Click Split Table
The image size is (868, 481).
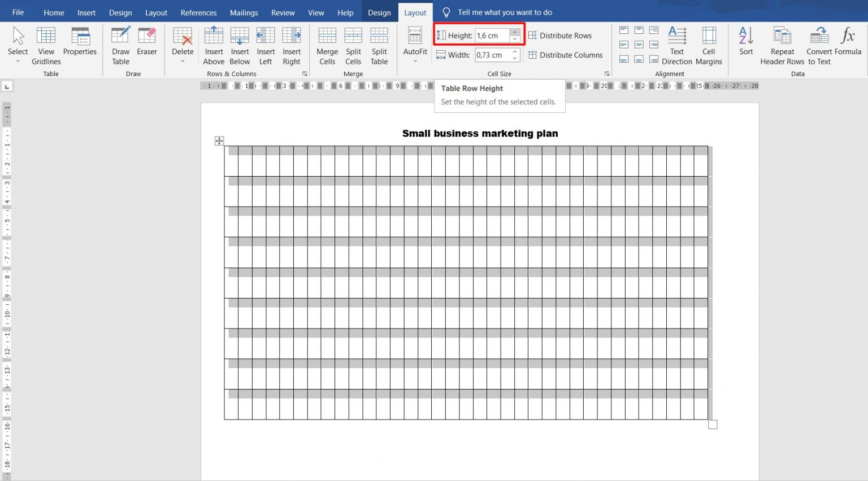tap(379, 45)
